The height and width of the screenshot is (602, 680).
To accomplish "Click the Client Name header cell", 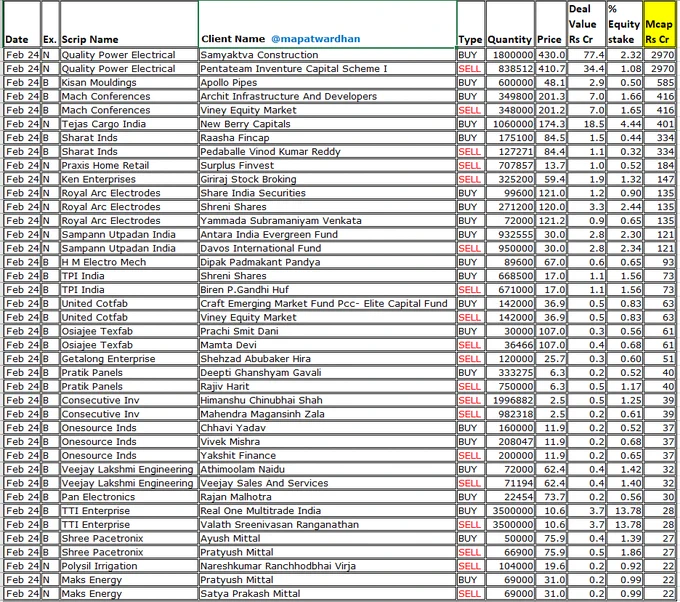I will (x=327, y=24).
